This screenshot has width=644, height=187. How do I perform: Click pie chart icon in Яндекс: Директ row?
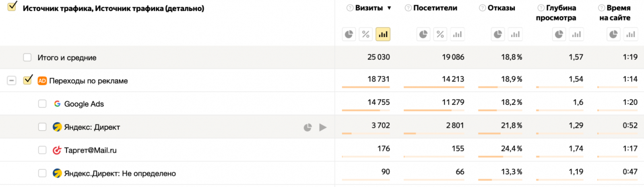[308, 127]
